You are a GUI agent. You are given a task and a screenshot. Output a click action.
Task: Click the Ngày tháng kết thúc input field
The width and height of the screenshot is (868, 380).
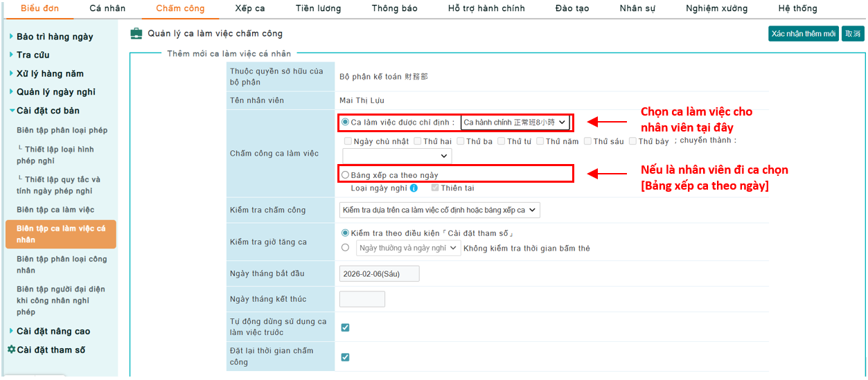(x=362, y=299)
